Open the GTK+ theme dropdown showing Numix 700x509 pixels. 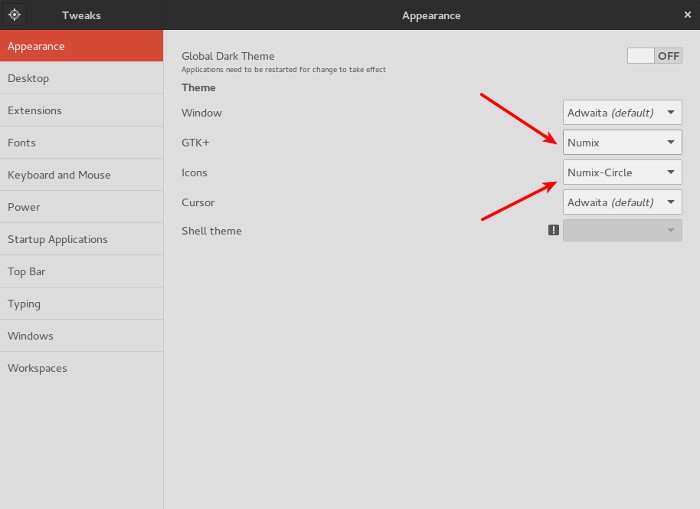tap(622, 142)
